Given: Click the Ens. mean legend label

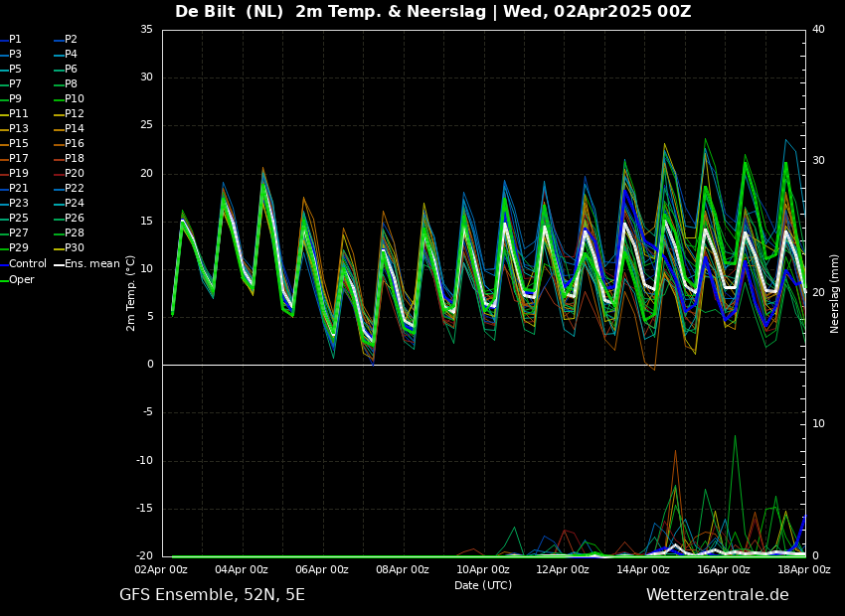Looking at the screenshot, I should (87, 264).
